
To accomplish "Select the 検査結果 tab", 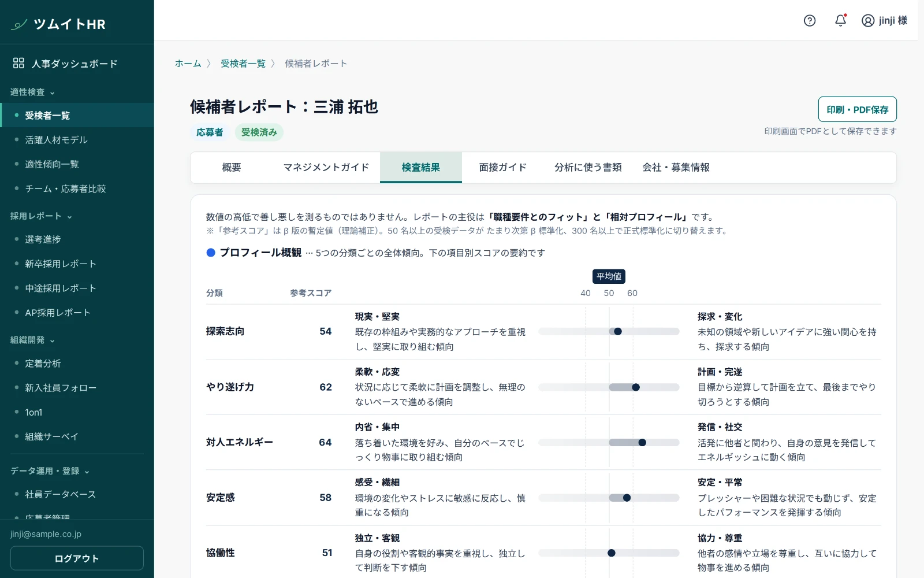I will click(421, 168).
